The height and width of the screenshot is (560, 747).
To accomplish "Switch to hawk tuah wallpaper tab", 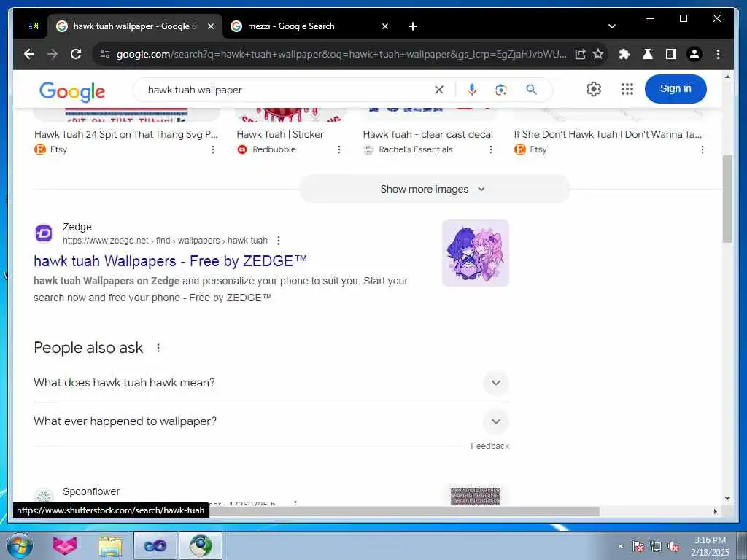I will coord(134,26).
